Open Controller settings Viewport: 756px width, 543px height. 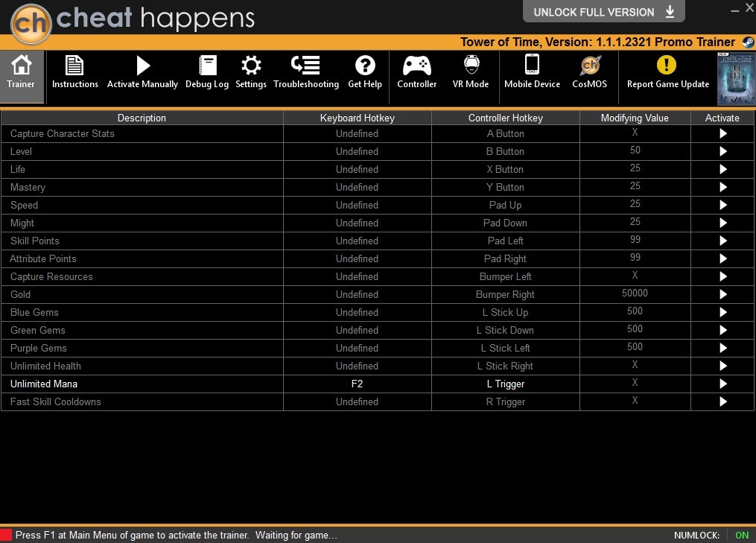pos(417,72)
